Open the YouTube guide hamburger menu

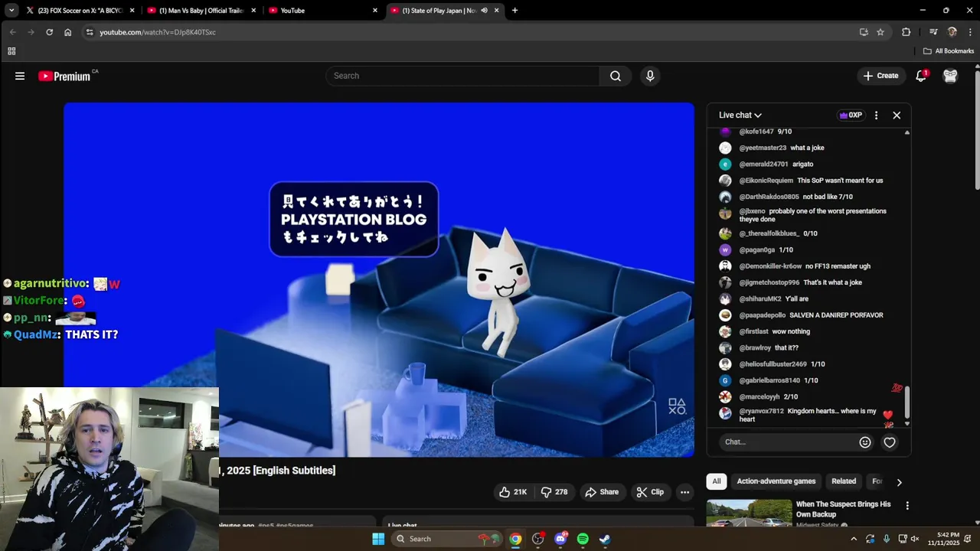20,76
